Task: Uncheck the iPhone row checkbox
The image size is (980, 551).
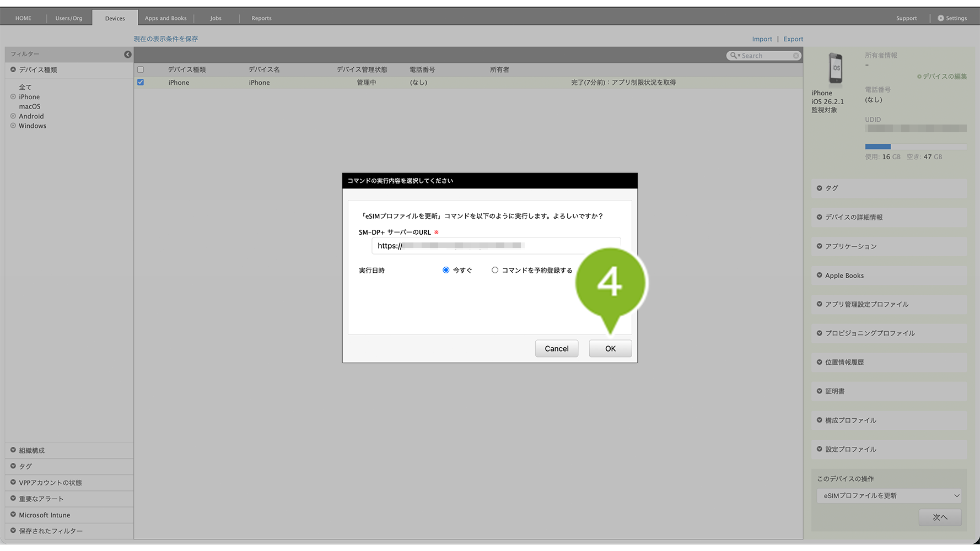Action: 141,82
